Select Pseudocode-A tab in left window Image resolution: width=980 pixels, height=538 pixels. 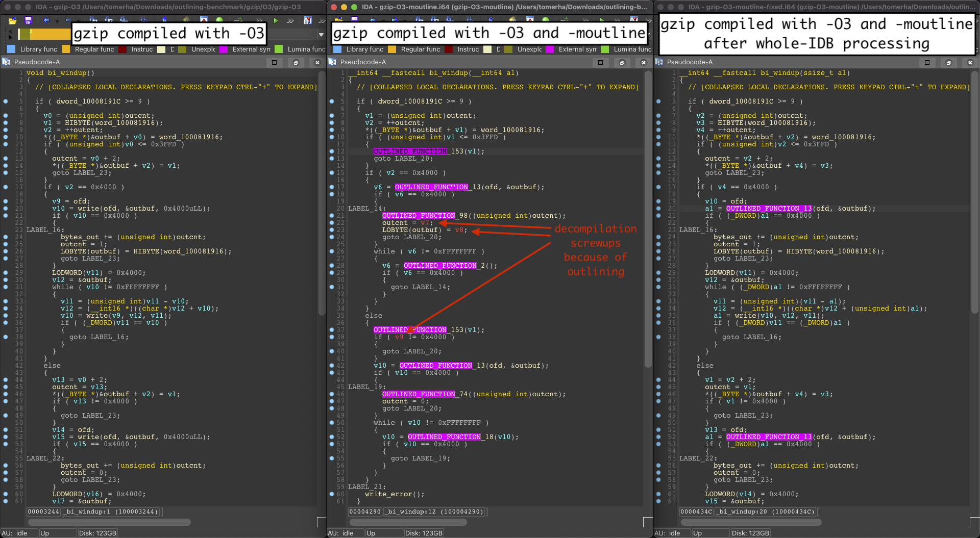pos(37,62)
